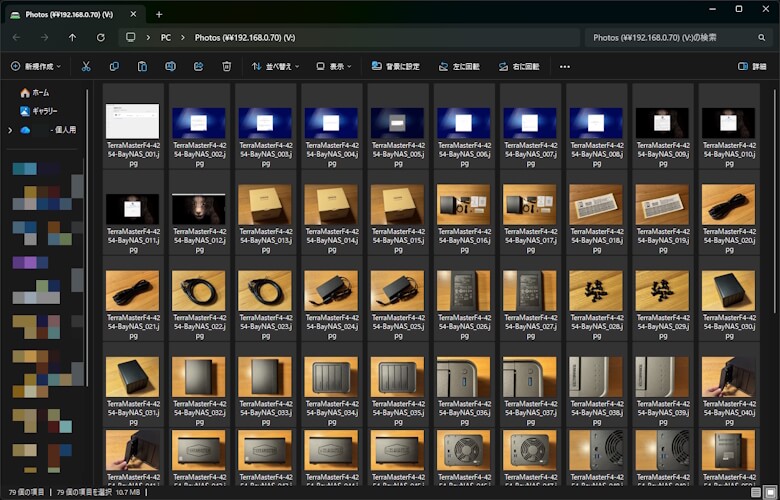Switch to details list view in status bar
780x500 pixels.
pyautogui.click(x=755, y=492)
